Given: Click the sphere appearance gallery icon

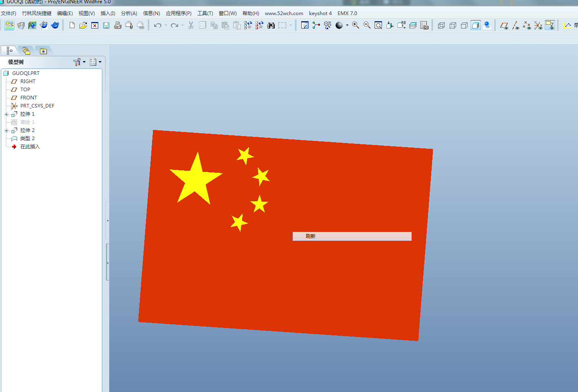Looking at the screenshot, I should click(x=339, y=25).
